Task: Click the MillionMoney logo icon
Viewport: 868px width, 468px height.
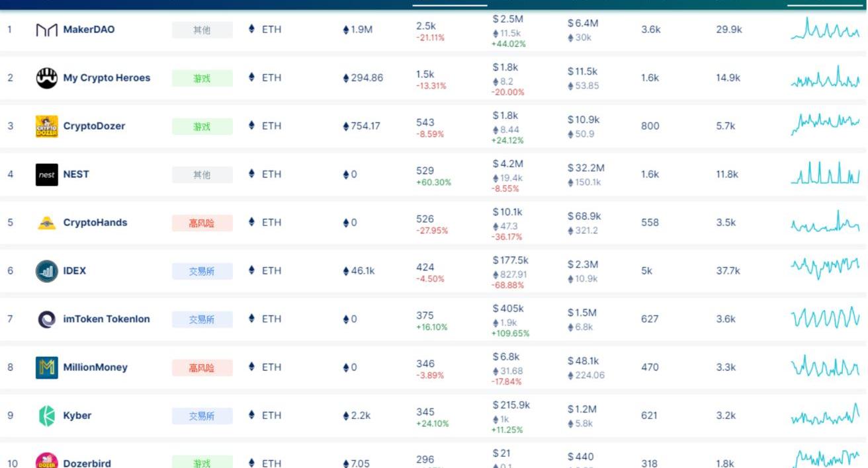Action: [x=46, y=368]
